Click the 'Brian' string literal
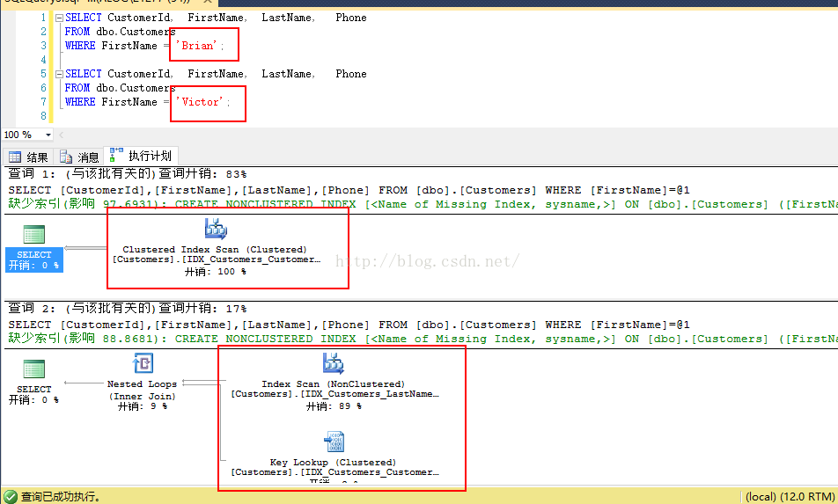The width and height of the screenshot is (838, 504). [x=196, y=46]
